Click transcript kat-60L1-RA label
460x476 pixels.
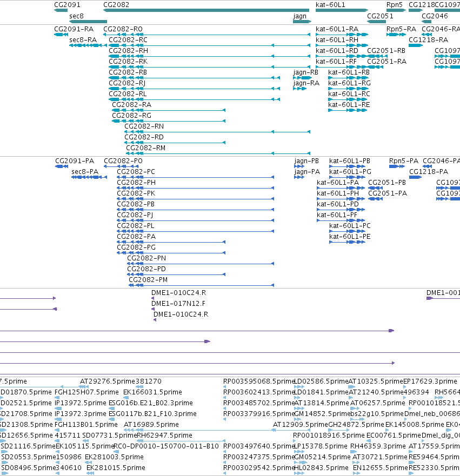[337, 29]
